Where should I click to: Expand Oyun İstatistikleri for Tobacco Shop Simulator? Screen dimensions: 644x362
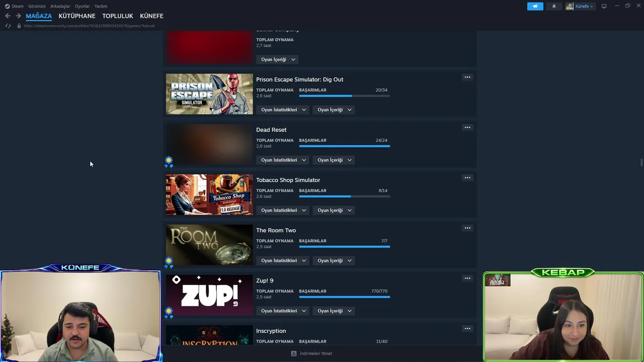pyautogui.click(x=284, y=210)
